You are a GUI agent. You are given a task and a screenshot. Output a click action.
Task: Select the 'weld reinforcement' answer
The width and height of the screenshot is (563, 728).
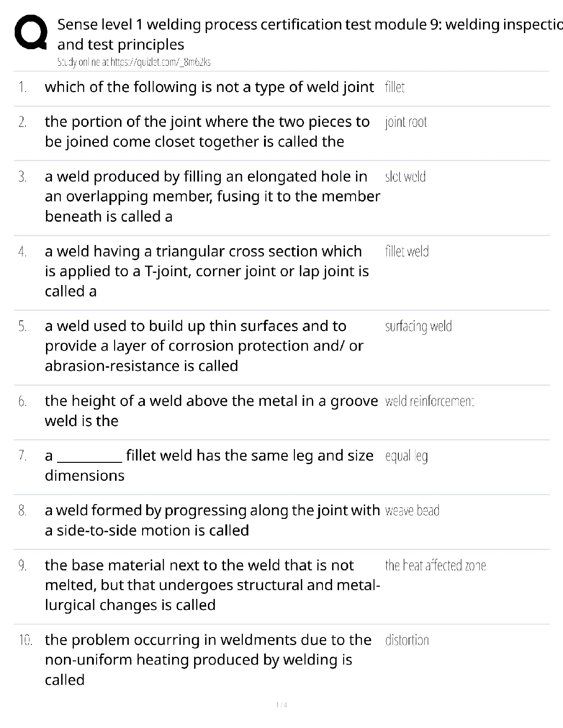429,401
